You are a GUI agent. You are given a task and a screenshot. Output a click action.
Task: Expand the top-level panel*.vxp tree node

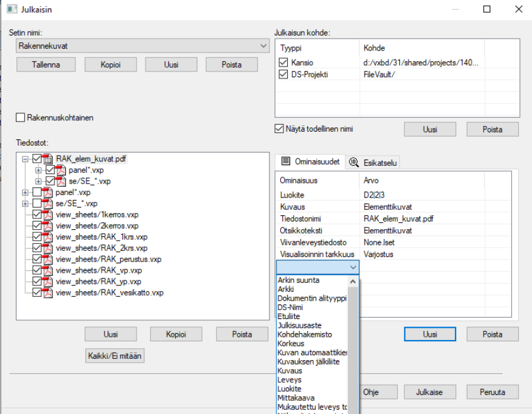coord(25,192)
